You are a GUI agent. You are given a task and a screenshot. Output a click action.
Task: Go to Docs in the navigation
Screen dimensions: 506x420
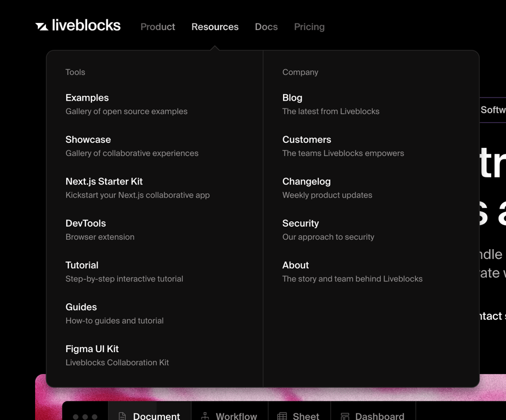(x=266, y=27)
